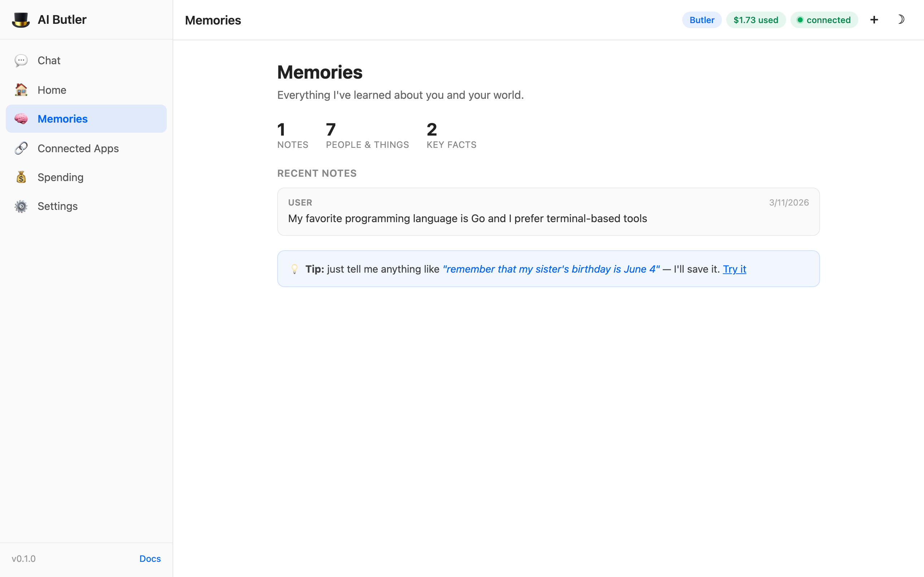Click the NOTES count stat
924x577 pixels.
tap(292, 136)
